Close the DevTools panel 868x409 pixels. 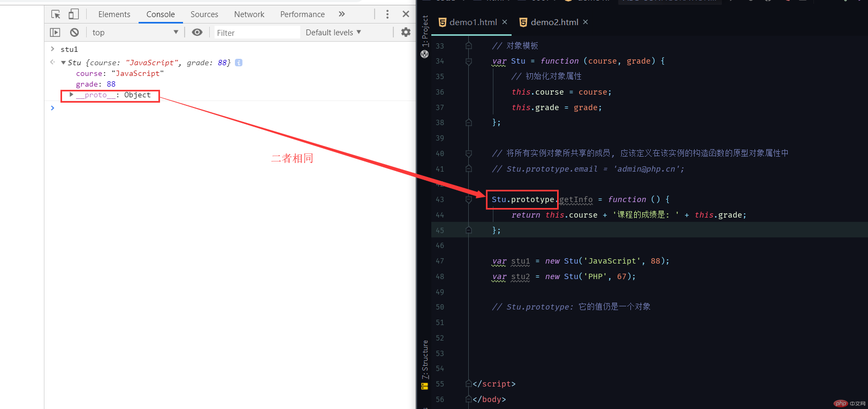click(406, 14)
